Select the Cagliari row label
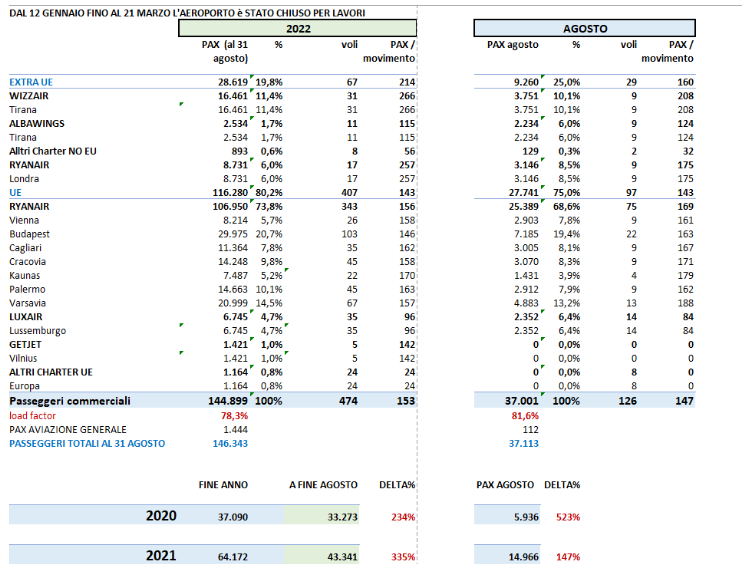Screen dimensions: 742x581 click(x=26, y=247)
